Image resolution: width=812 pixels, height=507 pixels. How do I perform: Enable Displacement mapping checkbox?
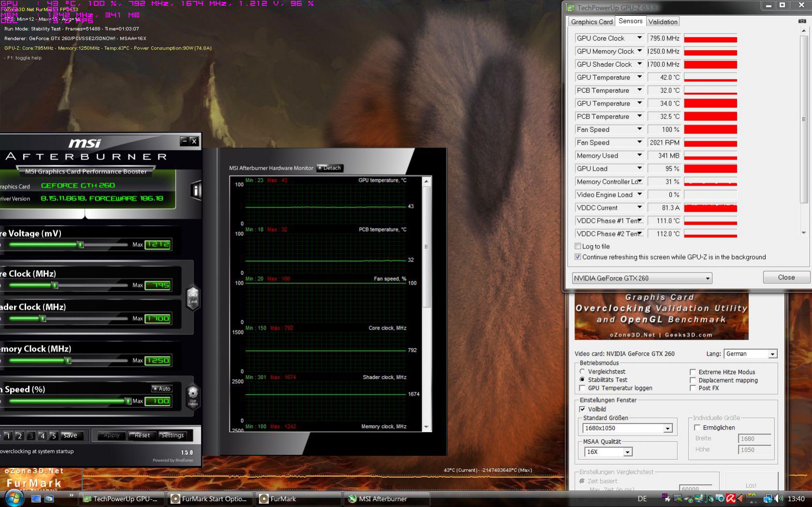pos(693,380)
